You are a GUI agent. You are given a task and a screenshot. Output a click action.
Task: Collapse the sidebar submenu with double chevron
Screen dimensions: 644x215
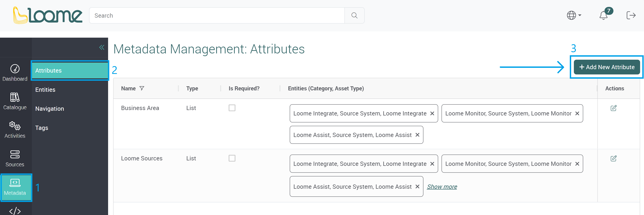click(101, 47)
